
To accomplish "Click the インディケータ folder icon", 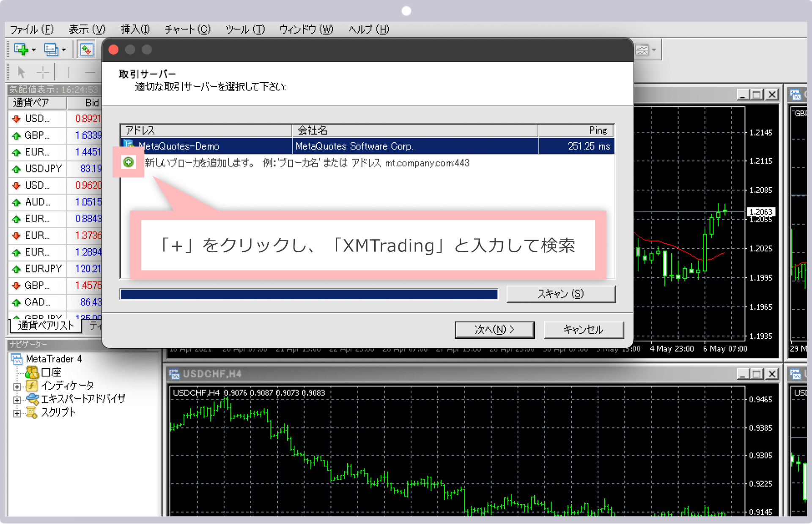I will (x=32, y=385).
